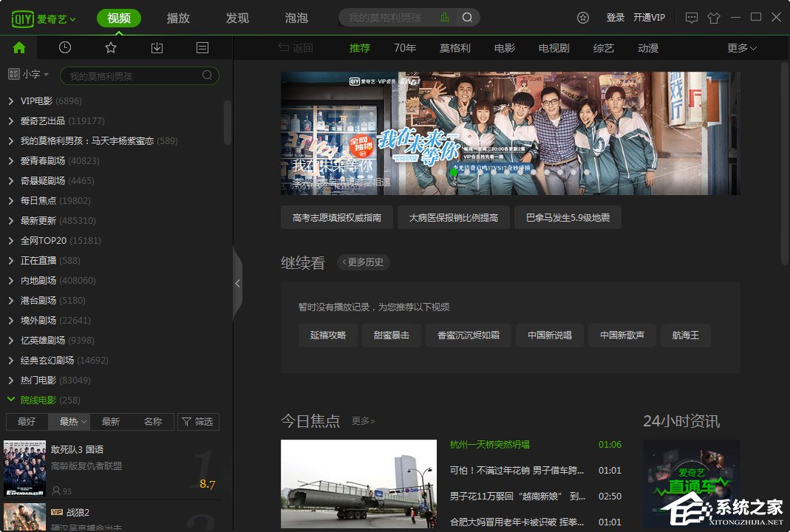Open VIP privileges via the medal icon
The width and height of the screenshot is (790, 532).
[x=583, y=17]
